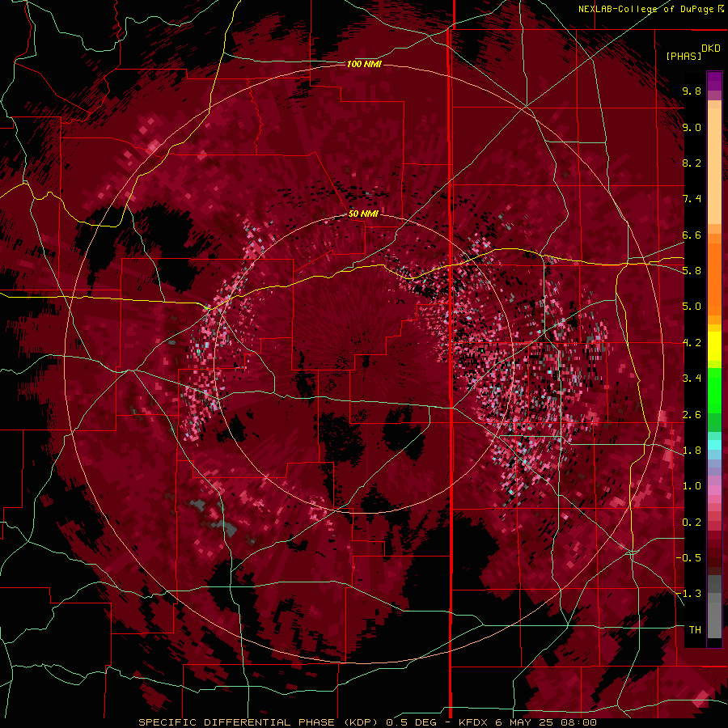The width and height of the screenshot is (728, 728).
Task: Click the 5.8 value on the scale
Action: [692, 270]
